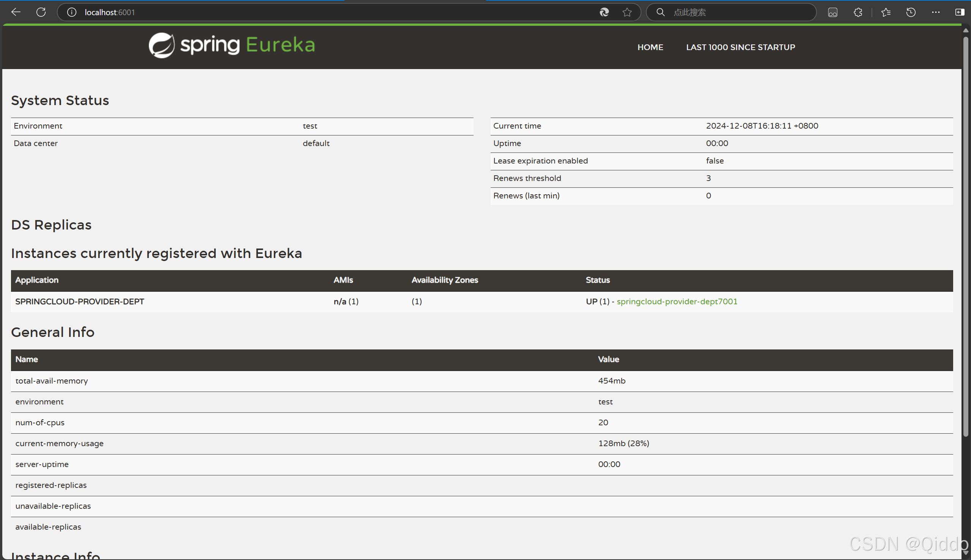Click the scrollbar down arrow
The image size is (971, 560).
966,553
